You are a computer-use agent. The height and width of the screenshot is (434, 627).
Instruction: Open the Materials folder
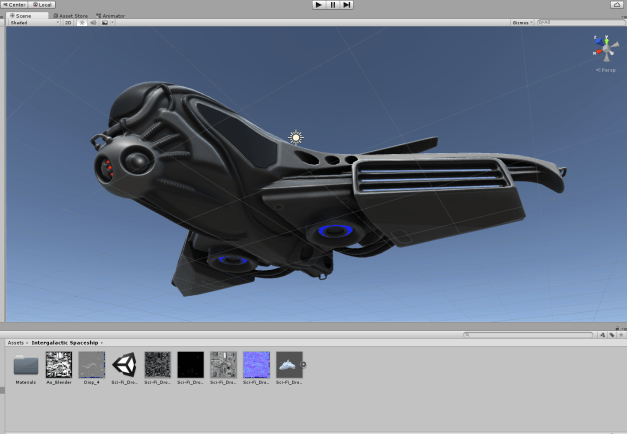26,364
